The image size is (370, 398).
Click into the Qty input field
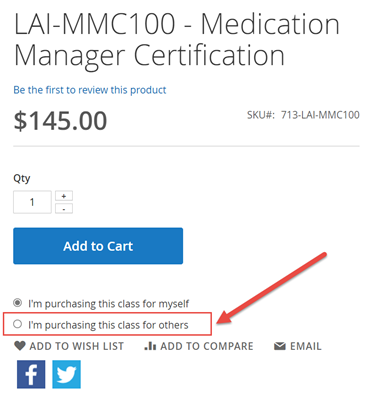32,202
